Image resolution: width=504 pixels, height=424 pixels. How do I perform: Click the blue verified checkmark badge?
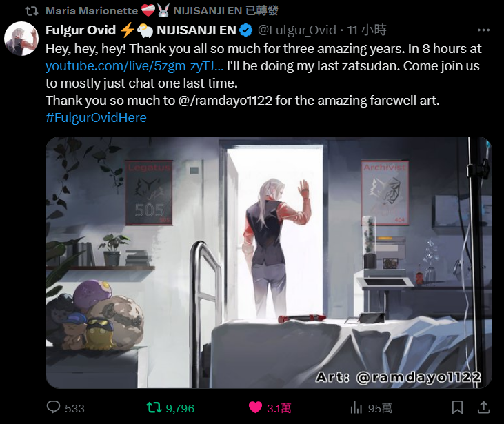click(246, 30)
